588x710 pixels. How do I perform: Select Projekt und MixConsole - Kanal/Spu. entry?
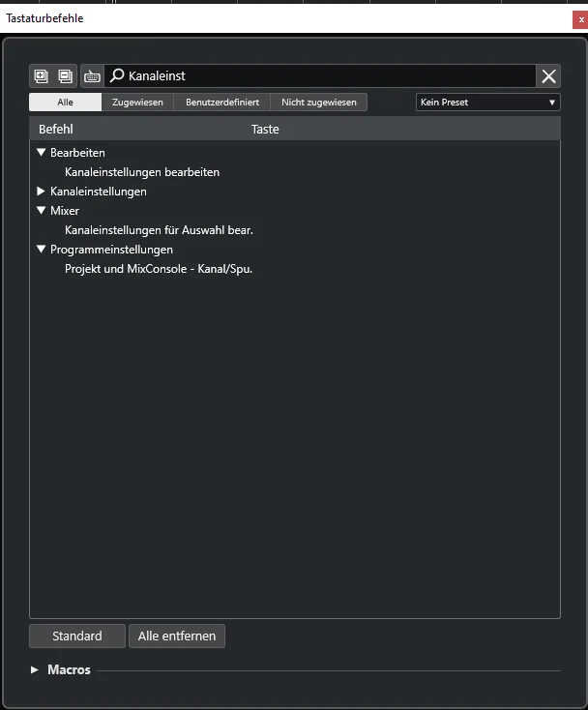(x=159, y=269)
